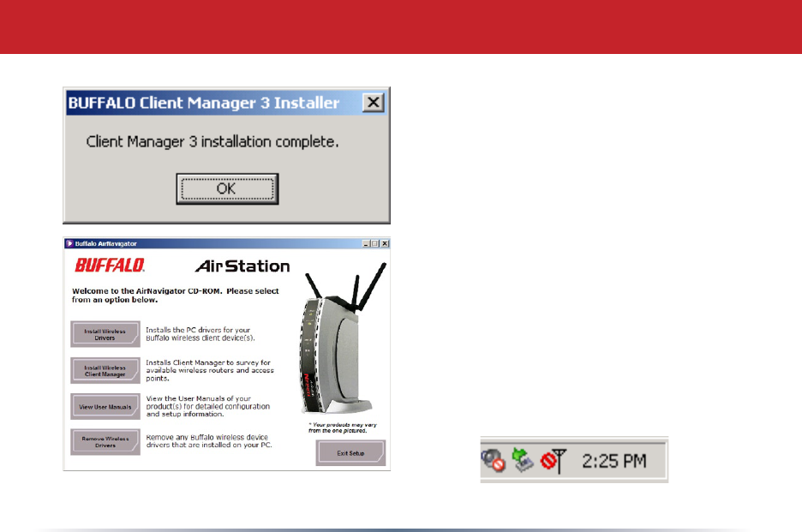This screenshot has width=802, height=532.
Task: Click 'Installs the PC drivers' description text
Action: pos(200,334)
